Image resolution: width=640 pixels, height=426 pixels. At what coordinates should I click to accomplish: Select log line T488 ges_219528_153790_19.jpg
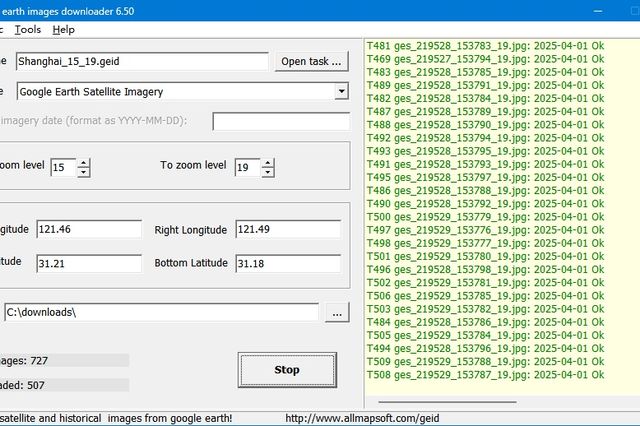coord(485,125)
